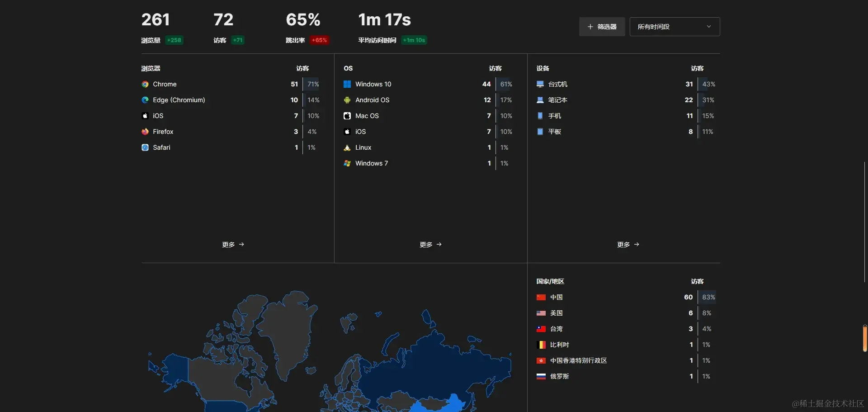Click the laptop 笔记本 device icon

click(540, 100)
